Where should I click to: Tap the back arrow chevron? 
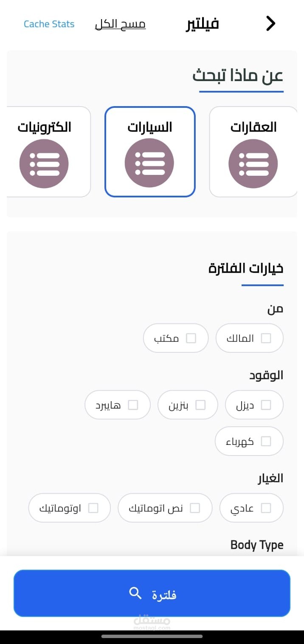[x=270, y=24]
